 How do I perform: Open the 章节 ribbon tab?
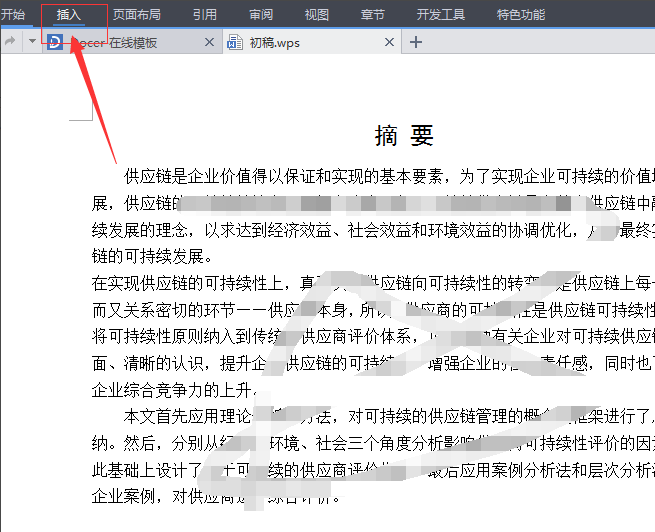[x=373, y=15]
